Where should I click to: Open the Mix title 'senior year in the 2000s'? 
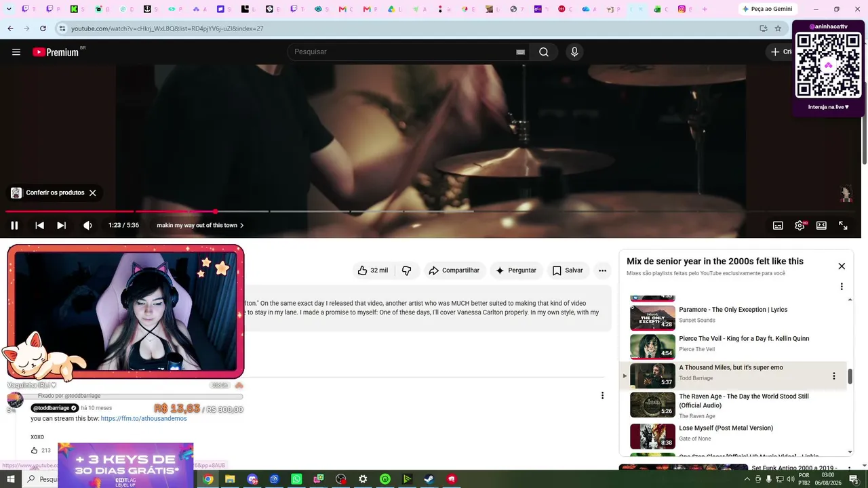click(x=715, y=261)
